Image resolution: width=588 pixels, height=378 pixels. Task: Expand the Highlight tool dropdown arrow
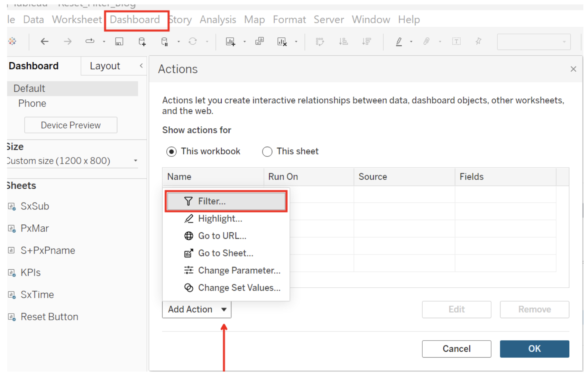[411, 42]
